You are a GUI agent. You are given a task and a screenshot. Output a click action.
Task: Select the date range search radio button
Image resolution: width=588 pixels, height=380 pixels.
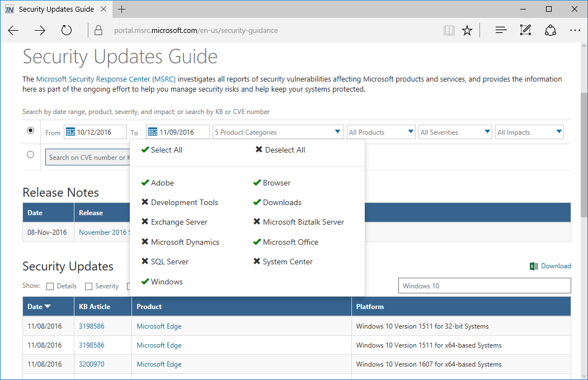(x=30, y=131)
